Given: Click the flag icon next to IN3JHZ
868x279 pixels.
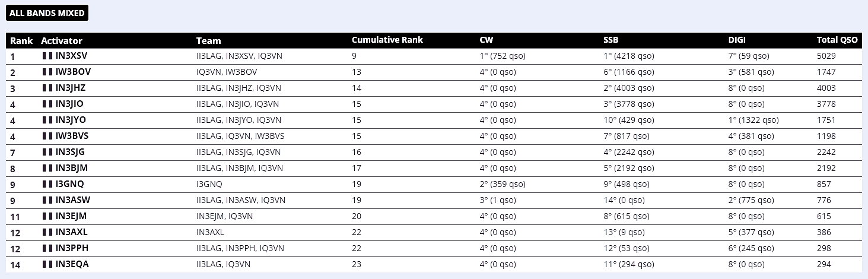Looking at the screenshot, I should [x=47, y=88].
